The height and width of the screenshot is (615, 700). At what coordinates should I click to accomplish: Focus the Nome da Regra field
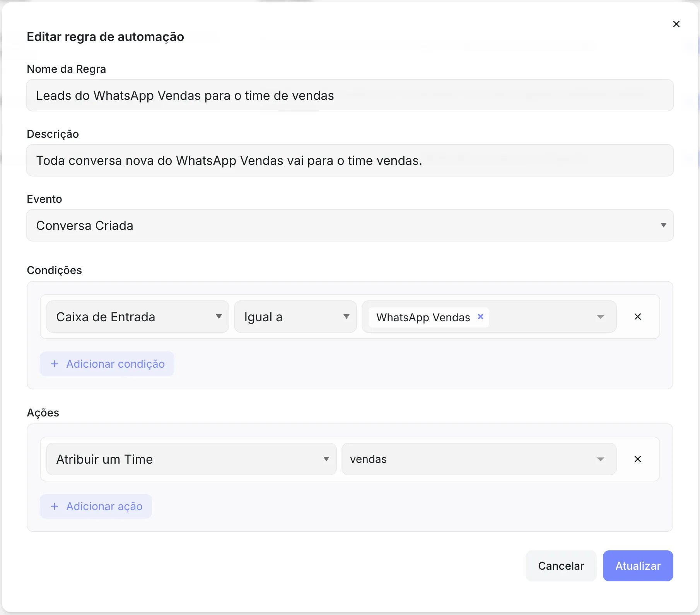[x=350, y=95]
